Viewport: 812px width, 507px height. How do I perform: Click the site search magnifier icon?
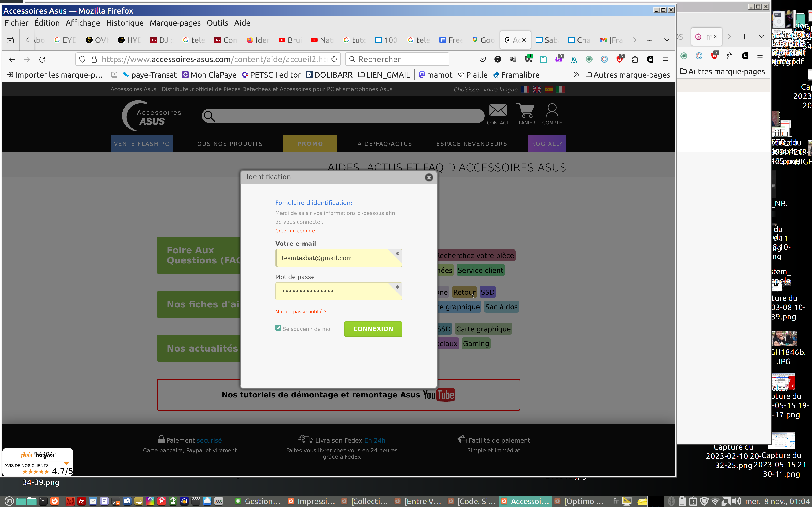point(209,116)
